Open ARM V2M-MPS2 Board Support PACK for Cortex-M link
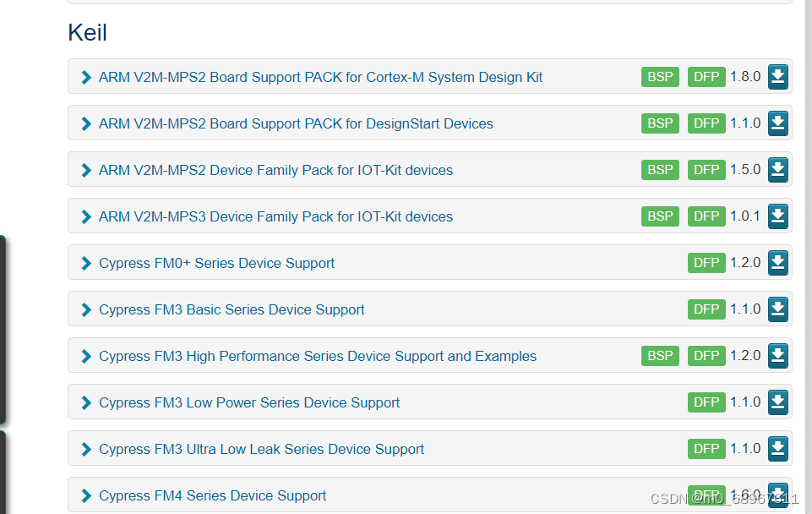 (320, 77)
